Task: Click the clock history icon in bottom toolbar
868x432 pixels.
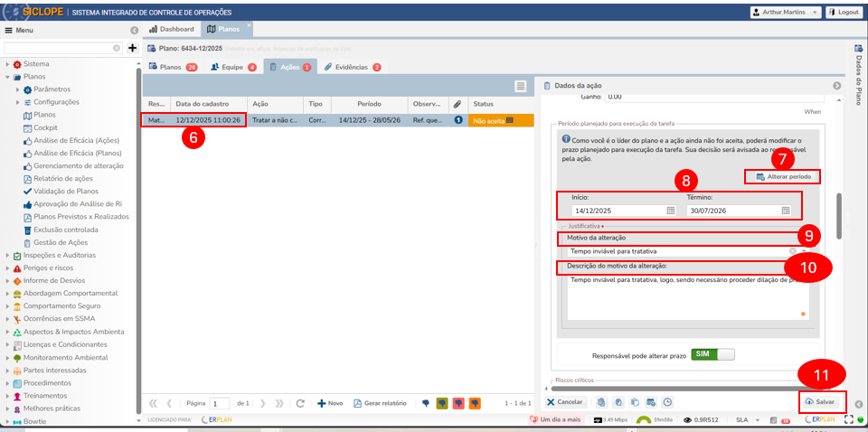Action: [667, 401]
